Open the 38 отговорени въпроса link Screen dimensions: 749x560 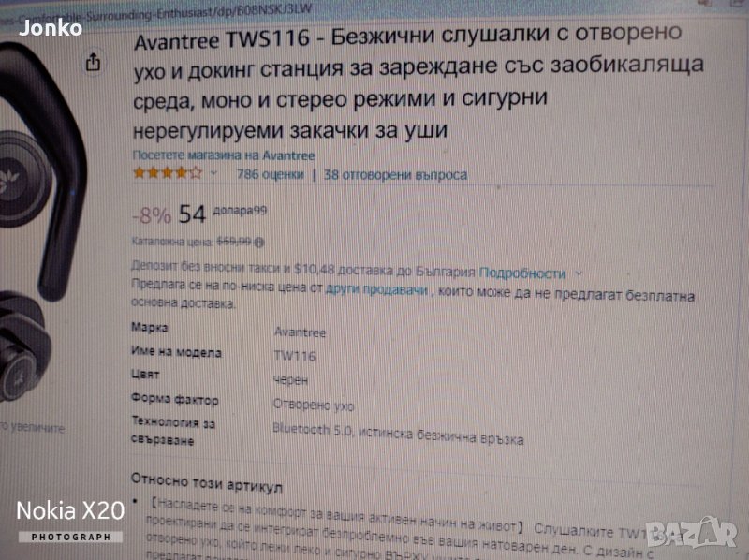[x=395, y=175]
